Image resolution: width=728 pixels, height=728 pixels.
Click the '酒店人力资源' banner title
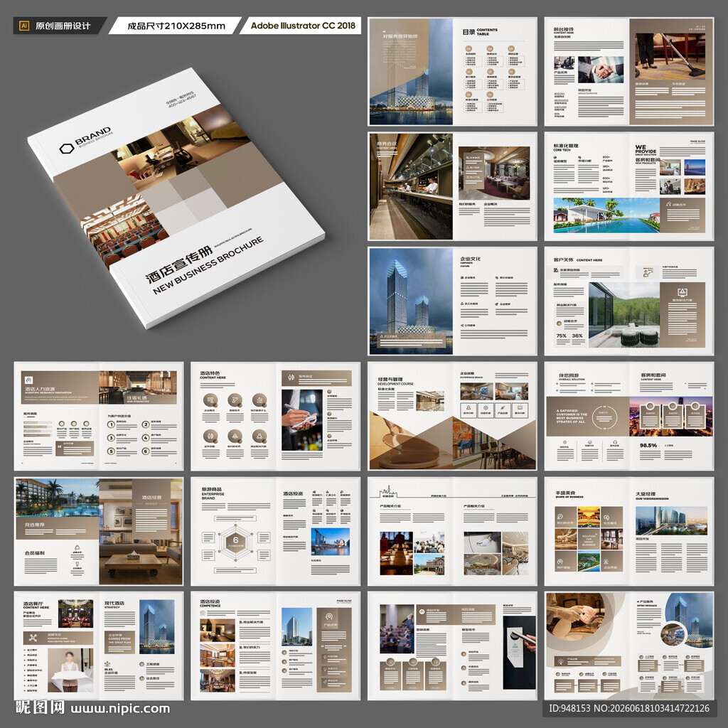coord(40,389)
